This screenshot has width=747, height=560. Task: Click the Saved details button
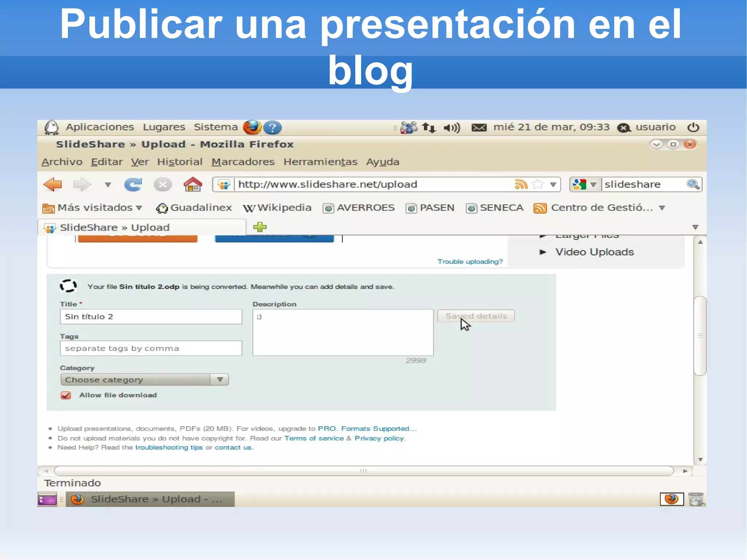[476, 316]
